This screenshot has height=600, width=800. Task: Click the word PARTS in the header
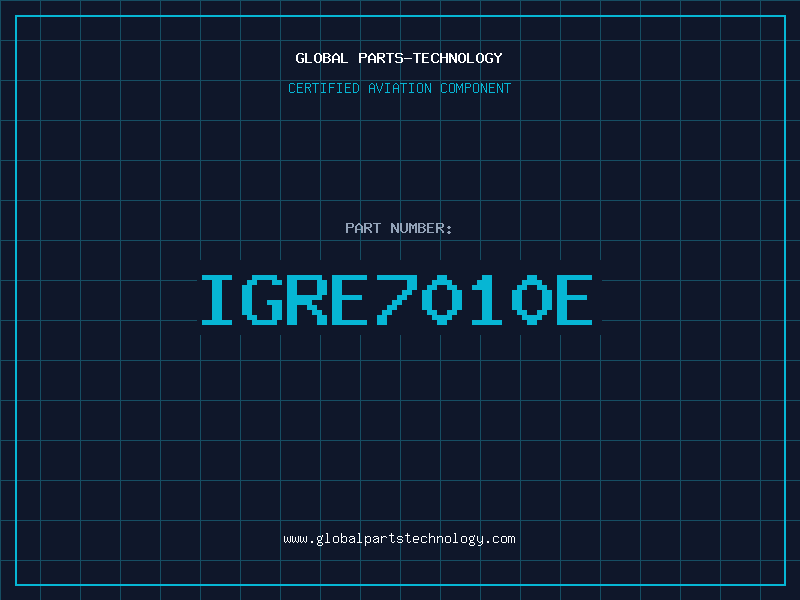pyautogui.click(x=379, y=58)
